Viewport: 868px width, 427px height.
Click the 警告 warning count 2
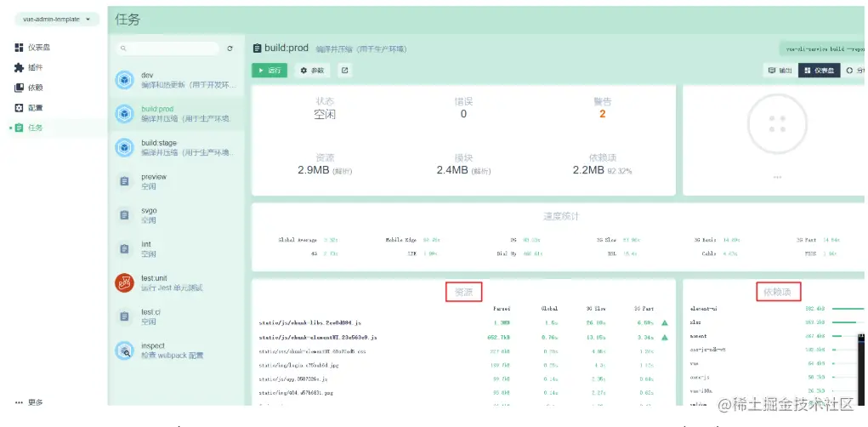point(602,114)
